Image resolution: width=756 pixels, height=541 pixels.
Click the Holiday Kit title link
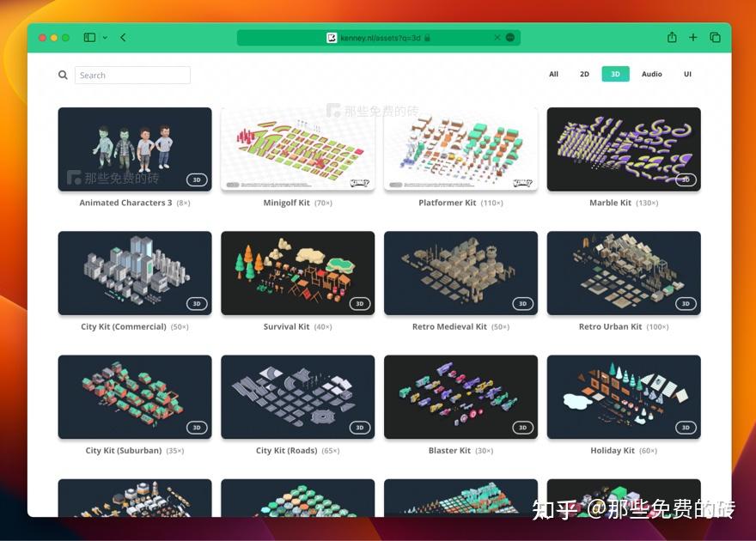613,451
